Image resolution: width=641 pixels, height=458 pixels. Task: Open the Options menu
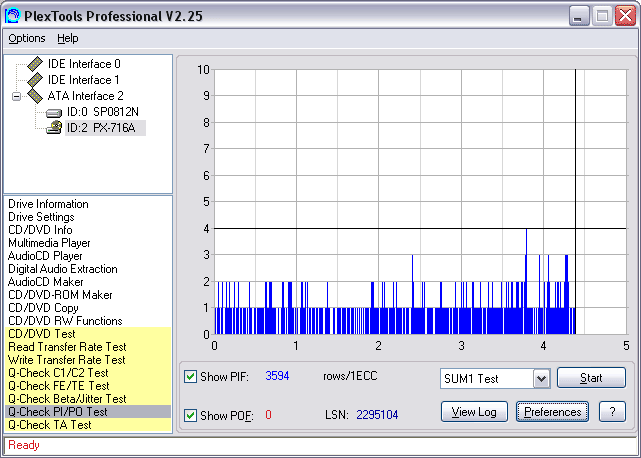(x=27, y=38)
